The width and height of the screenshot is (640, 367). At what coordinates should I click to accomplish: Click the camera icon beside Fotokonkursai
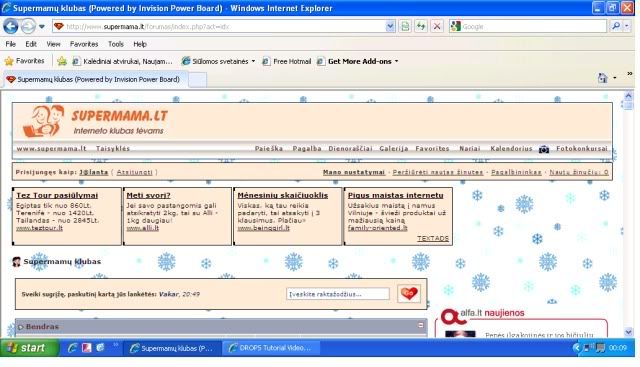pyautogui.click(x=544, y=149)
